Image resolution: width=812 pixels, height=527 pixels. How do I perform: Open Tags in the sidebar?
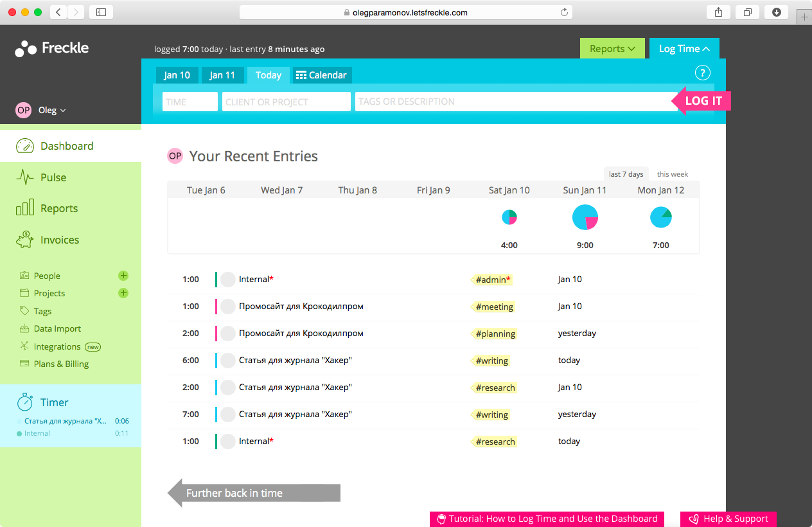(x=42, y=311)
